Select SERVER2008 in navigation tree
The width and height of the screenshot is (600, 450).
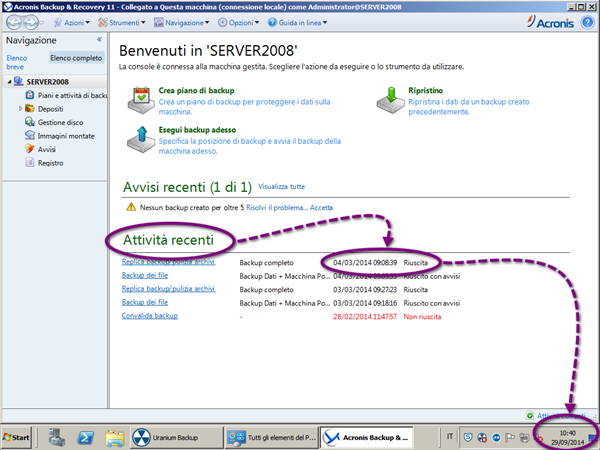click(47, 82)
